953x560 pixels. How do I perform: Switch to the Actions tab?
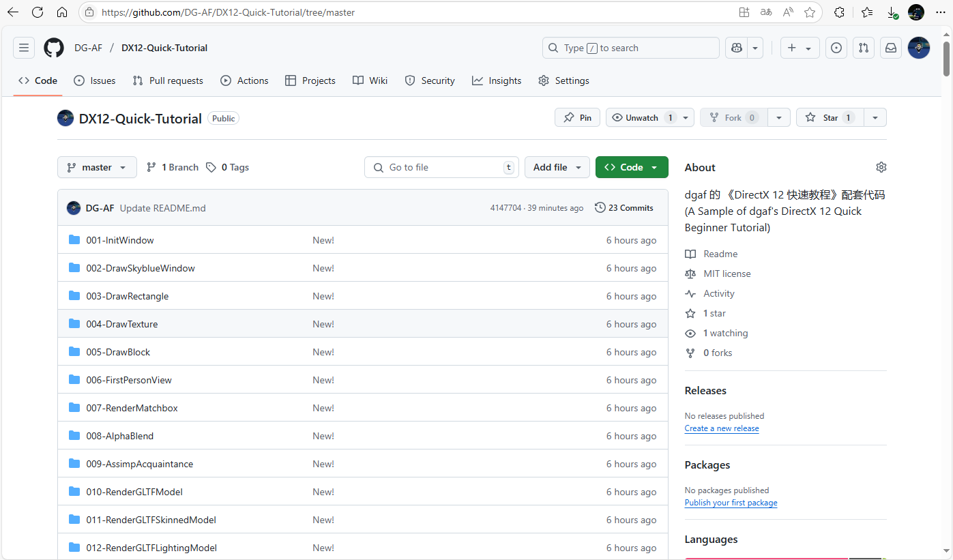[244, 80]
